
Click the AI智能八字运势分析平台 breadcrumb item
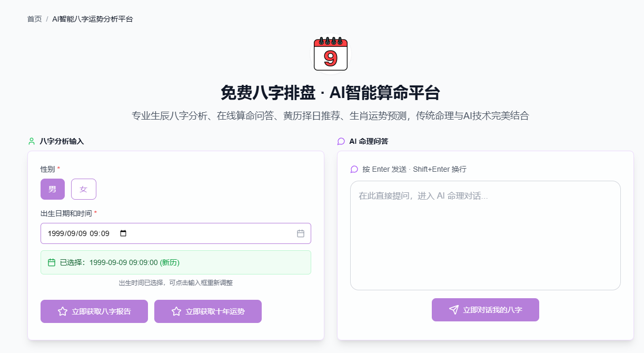click(93, 19)
